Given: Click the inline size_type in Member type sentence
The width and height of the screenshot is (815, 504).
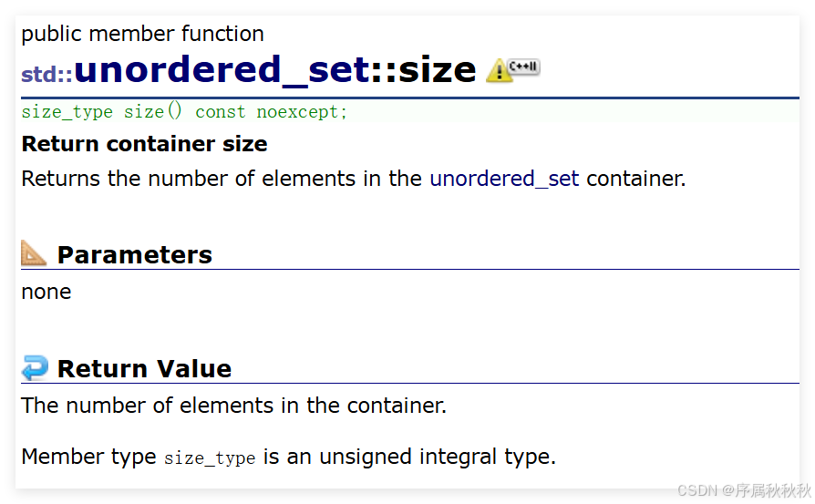Looking at the screenshot, I should tap(209, 458).
